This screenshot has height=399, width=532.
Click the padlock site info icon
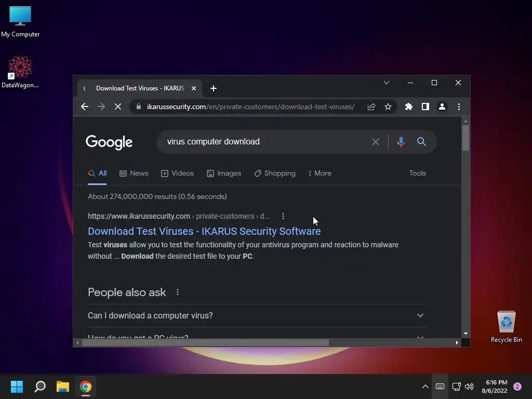point(138,107)
